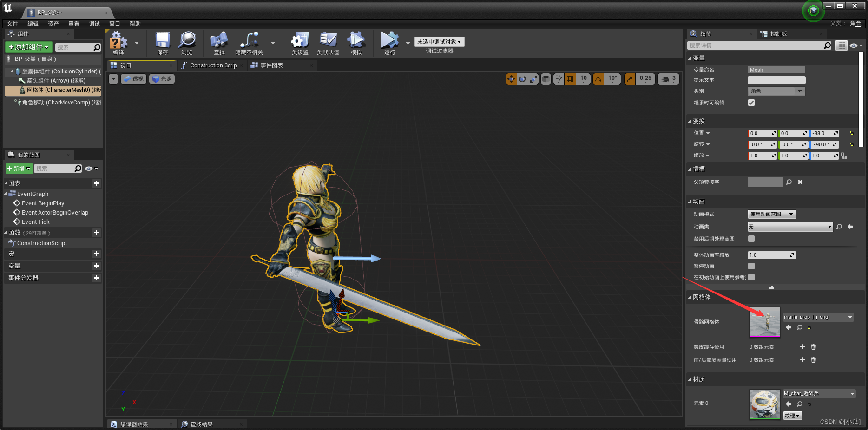Select the translate gizmo mode icon
Image resolution: width=868 pixels, height=430 pixels.
click(x=511, y=79)
